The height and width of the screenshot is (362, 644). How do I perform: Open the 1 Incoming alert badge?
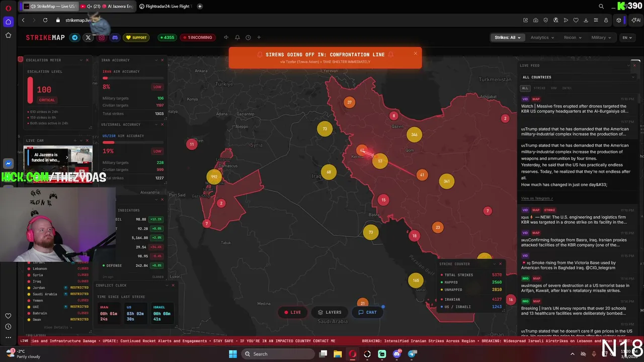[x=198, y=37]
